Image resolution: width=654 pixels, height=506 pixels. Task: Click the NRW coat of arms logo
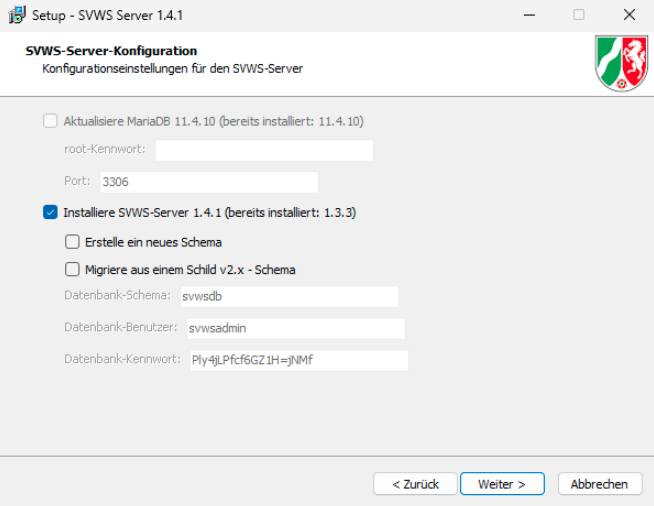tap(621, 63)
